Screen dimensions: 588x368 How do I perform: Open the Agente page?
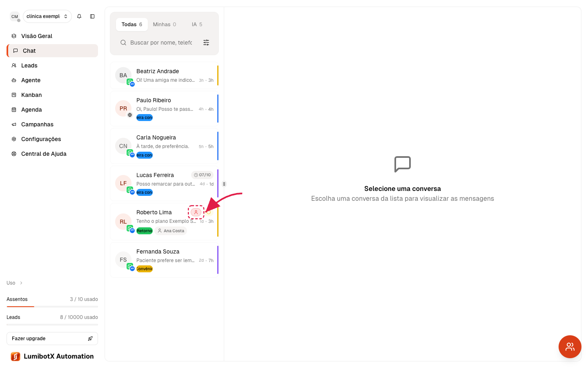(x=52, y=80)
